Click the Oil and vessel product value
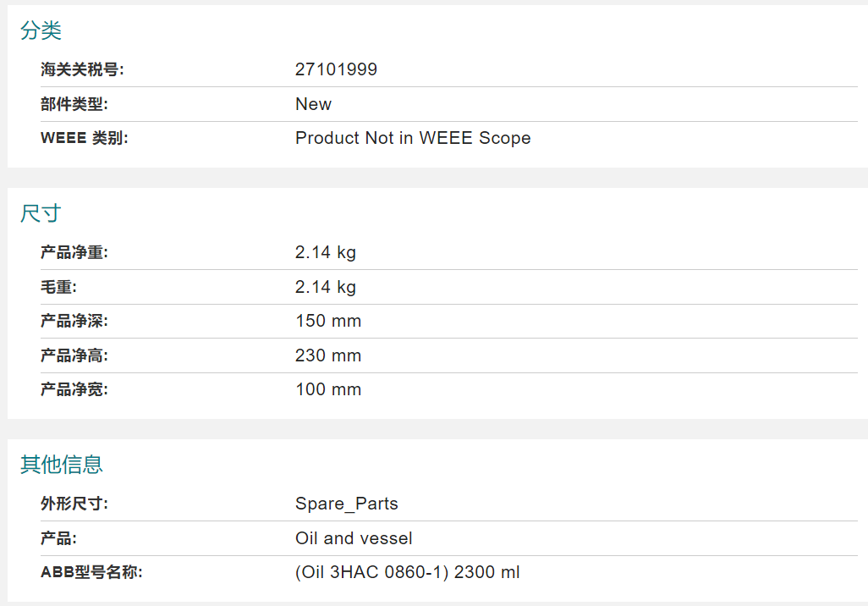The width and height of the screenshot is (868, 606). (x=354, y=538)
